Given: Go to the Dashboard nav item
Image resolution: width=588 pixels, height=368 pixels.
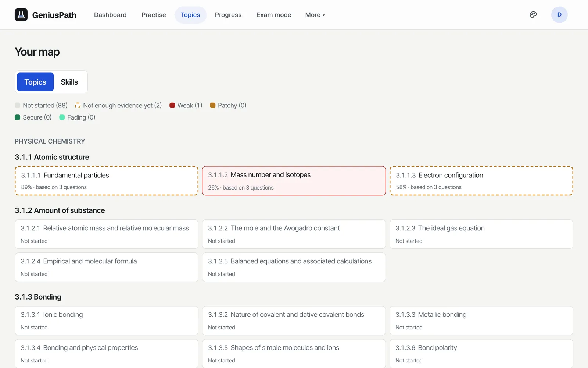Looking at the screenshot, I should [x=110, y=15].
